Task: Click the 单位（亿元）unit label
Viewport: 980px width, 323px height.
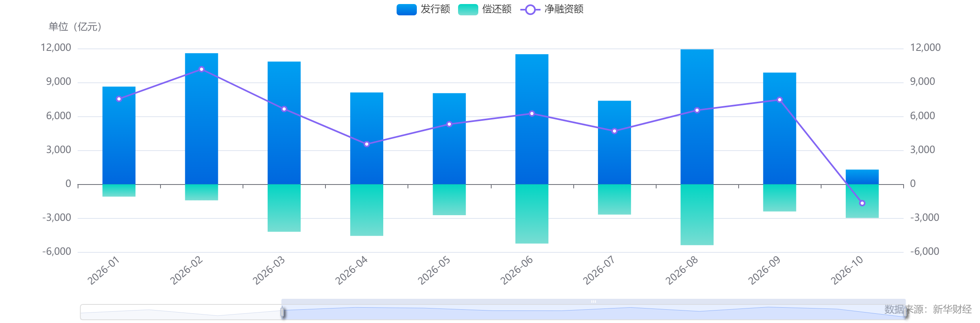Action: point(75,27)
